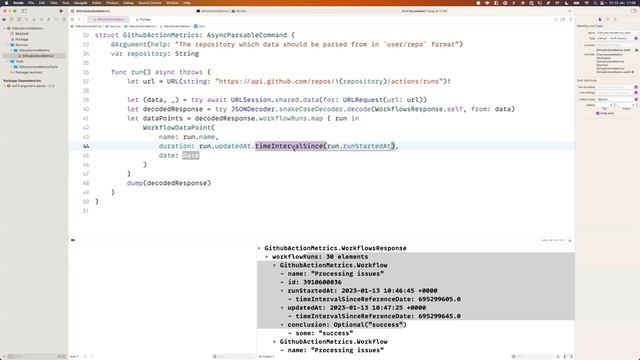Click build status Succeeded activity text
Viewport: 640px width, 360px height.
[x=424, y=11]
